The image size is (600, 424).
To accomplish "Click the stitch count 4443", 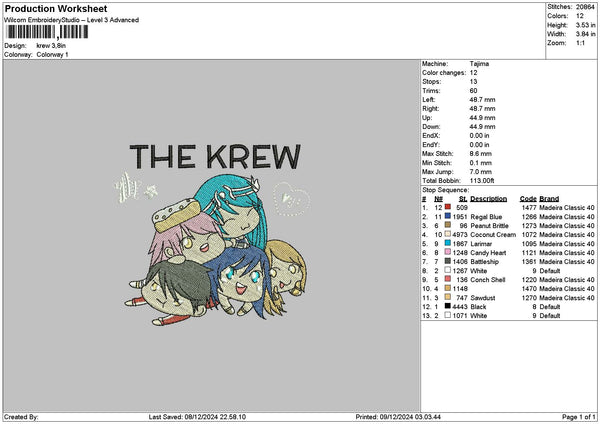I will (460, 307).
